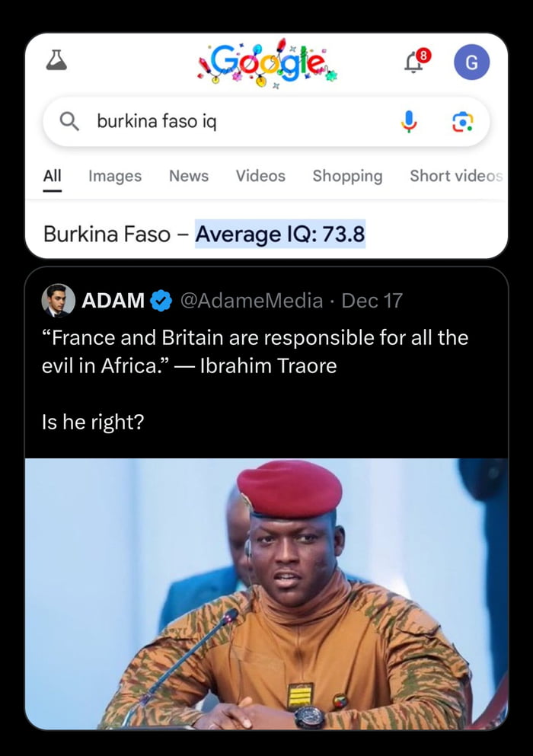This screenshot has height=756, width=533.
Task: Click the highlighted 'Average IQ: 73.8' text
Action: (280, 234)
